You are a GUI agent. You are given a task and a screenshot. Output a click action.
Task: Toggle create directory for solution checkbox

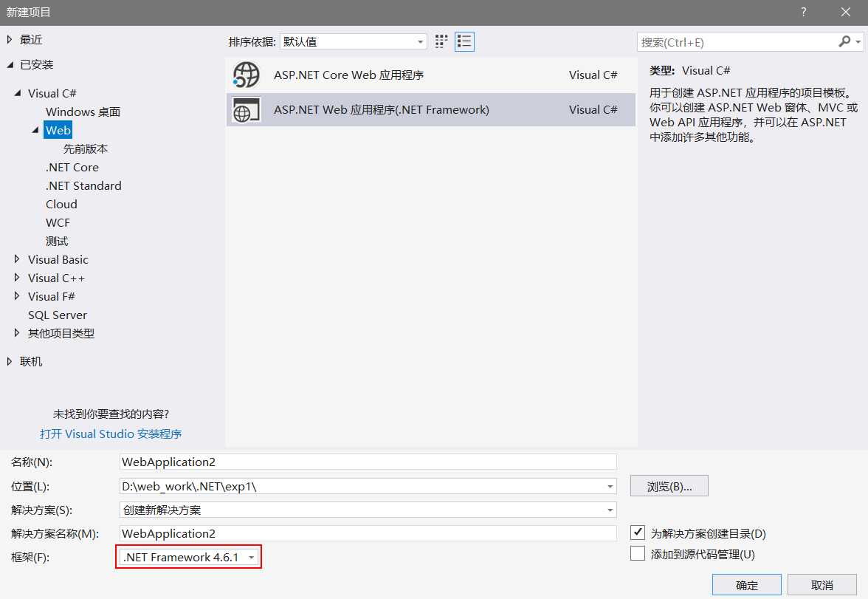coord(638,533)
